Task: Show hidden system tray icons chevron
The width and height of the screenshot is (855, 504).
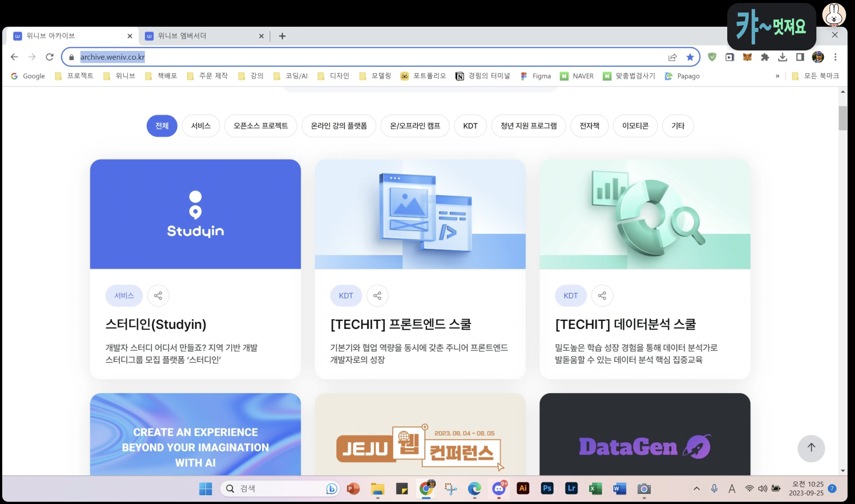Action: (697, 488)
